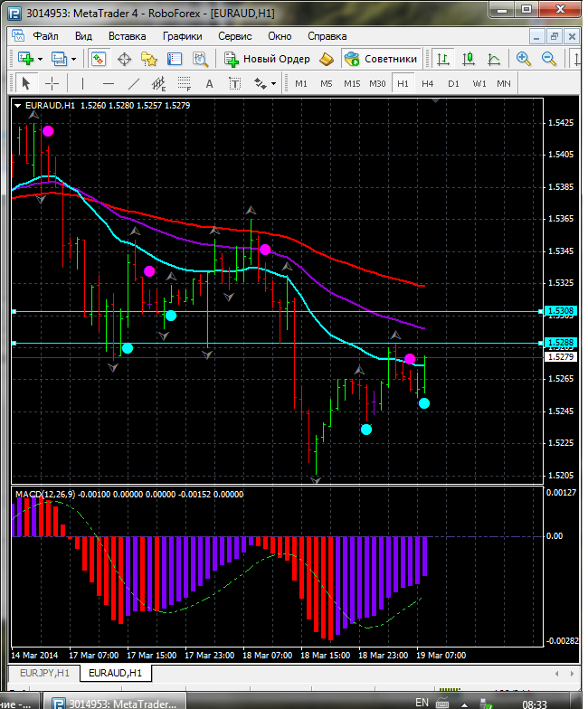This screenshot has width=588, height=709.
Task: Click the zoom in magnifier icon
Action: coord(524,59)
